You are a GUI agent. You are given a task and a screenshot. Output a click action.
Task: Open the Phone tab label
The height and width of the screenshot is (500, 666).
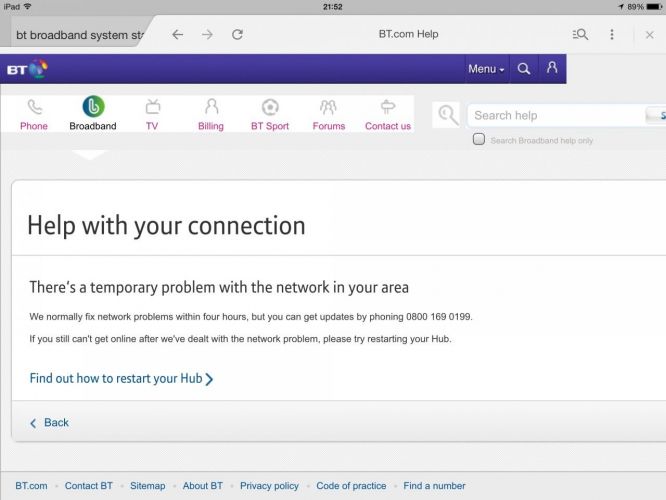[x=34, y=126]
